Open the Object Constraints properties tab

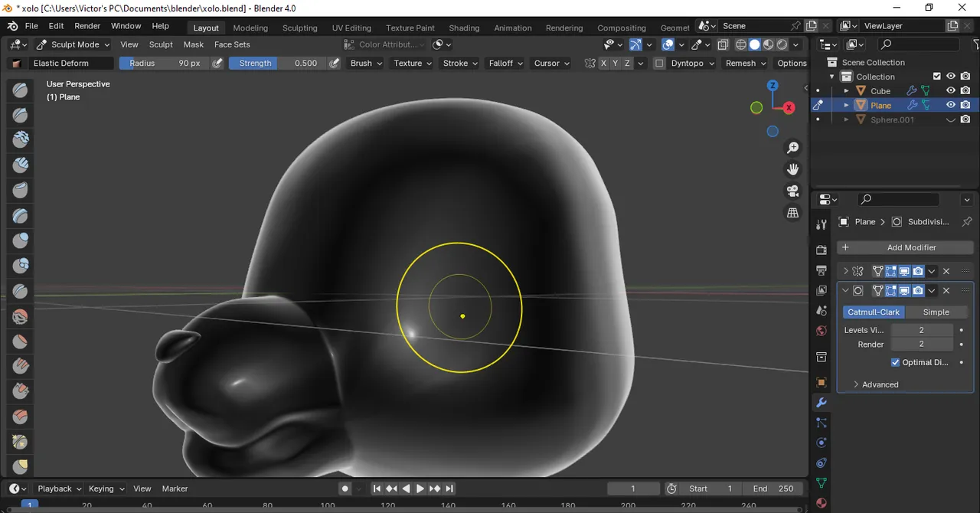tap(822, 463)
